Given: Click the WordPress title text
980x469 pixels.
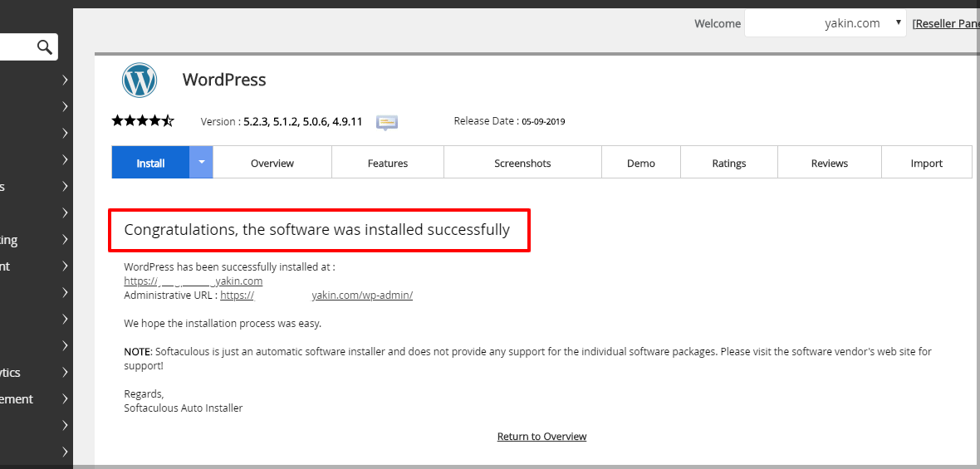Looking at the screenshot, I should click(224, 80).
